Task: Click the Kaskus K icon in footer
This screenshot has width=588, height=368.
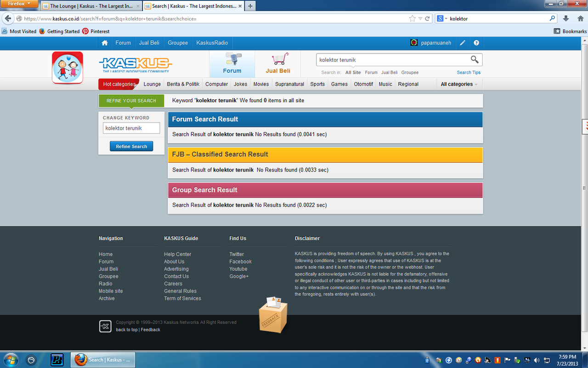Action: pos(105,326)
